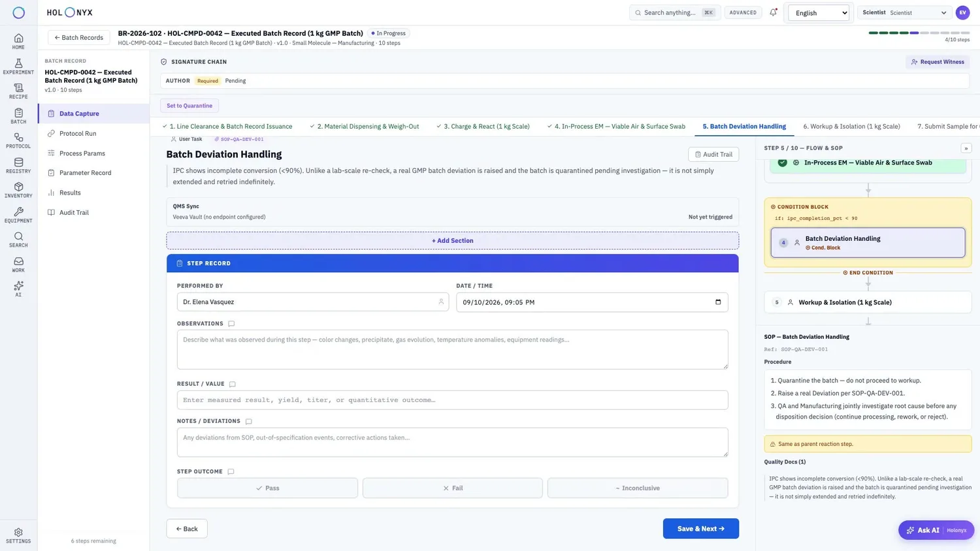Click the Batch Records back button
Image resolution: width=980 pixels, height=551 pixels.
[78, 37]
